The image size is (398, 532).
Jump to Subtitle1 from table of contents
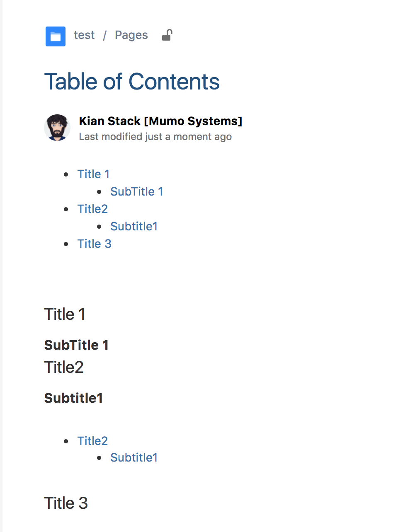pyautogui.click(x=134, y=226)
